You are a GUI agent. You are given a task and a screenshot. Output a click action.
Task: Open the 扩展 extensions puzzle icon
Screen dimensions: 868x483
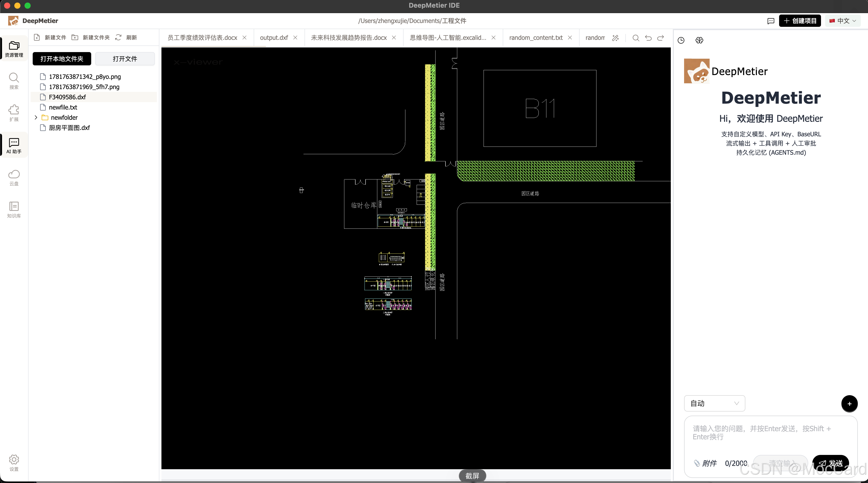[14, 113]
